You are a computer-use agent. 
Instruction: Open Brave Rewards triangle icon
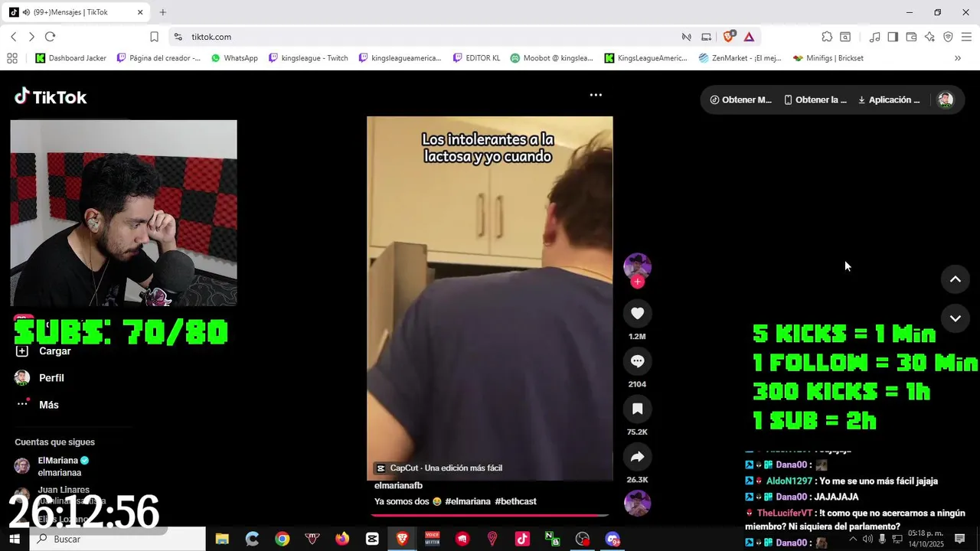(749, 37)
